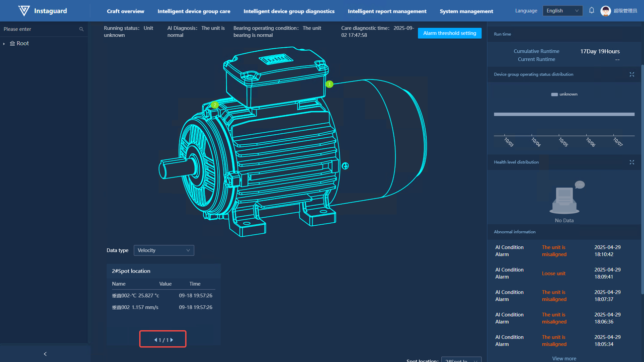Open the Craft overview menu
Screen dimensions: 644x362
tap(125, 11)
